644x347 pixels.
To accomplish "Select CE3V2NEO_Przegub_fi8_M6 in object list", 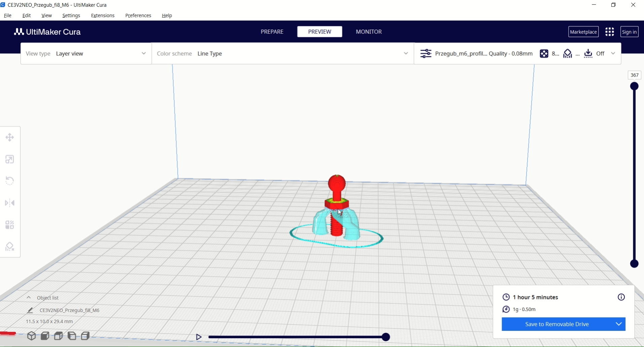I will click(x=69, y=310).
